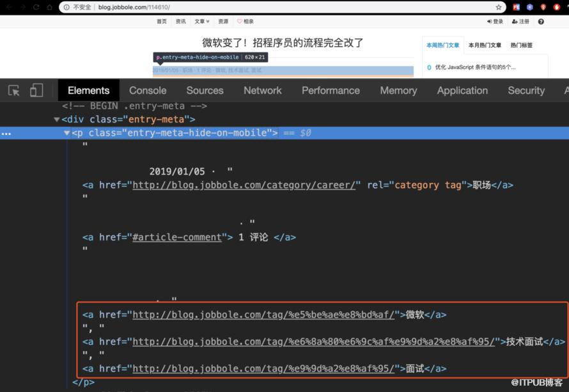Open the Network tab
This screenshot has width=569, height=392.
262,90
